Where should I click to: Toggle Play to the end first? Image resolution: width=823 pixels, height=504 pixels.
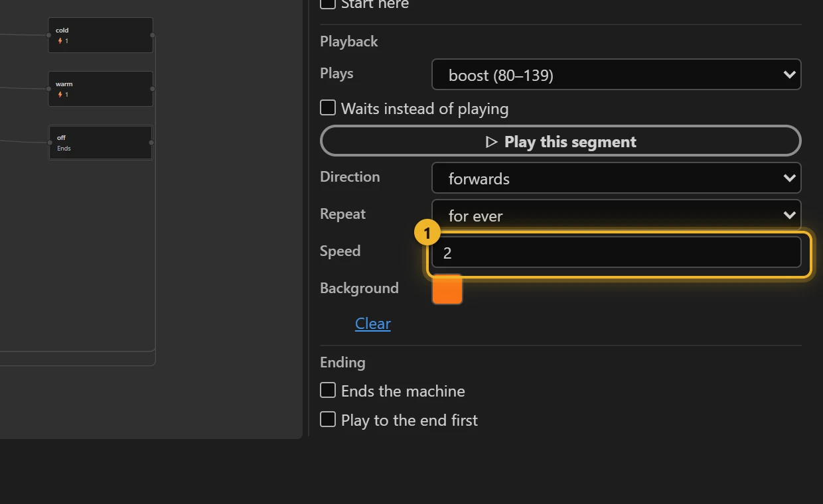(328, 419)
